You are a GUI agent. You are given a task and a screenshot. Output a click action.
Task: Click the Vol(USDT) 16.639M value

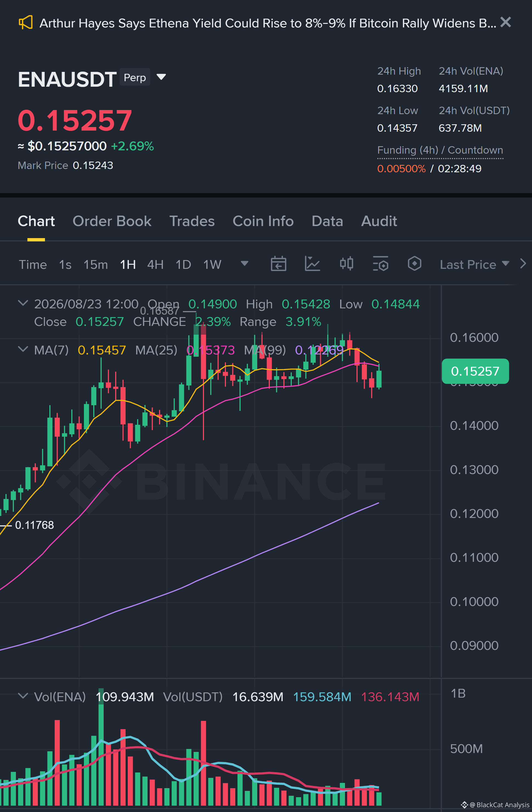258,697
